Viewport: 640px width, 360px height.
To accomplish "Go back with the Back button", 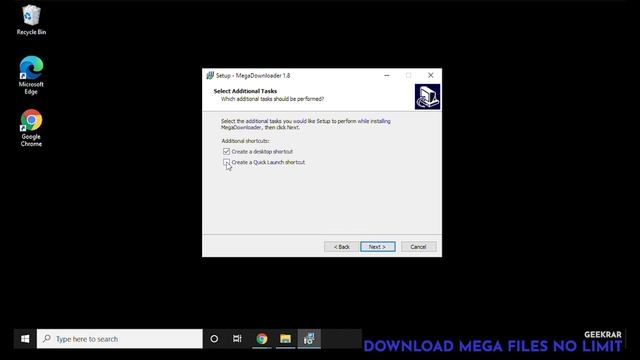I will coord(342,247).
